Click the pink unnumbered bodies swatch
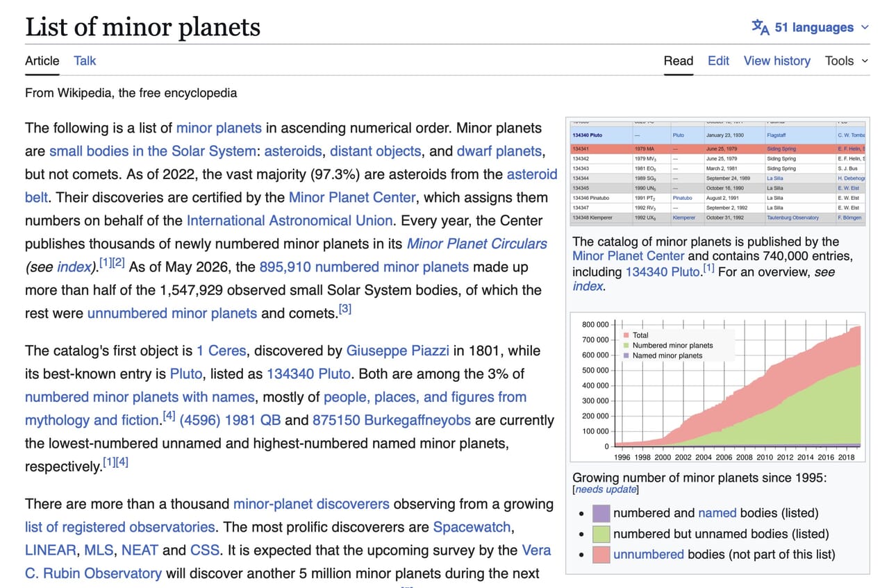The height and width of the screenshot is (588, 889). 601,554
